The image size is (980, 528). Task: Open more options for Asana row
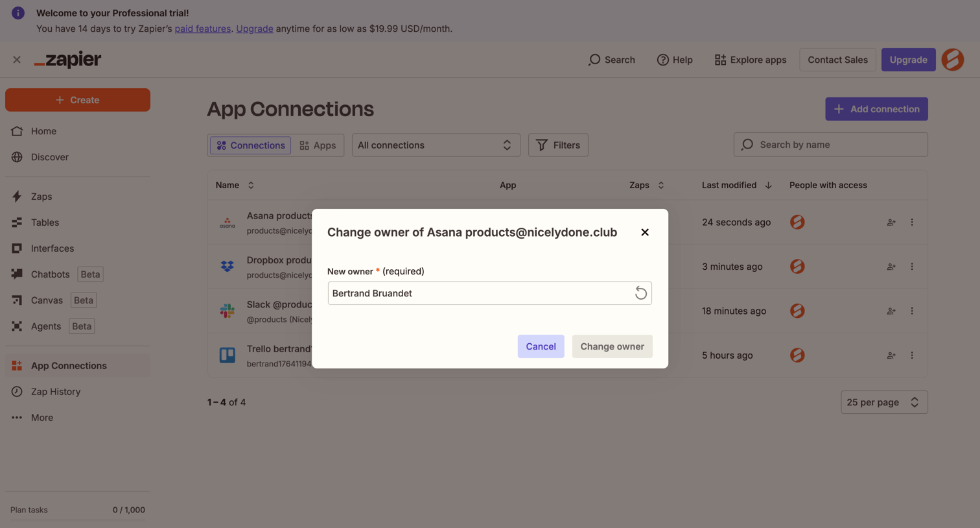912,222
